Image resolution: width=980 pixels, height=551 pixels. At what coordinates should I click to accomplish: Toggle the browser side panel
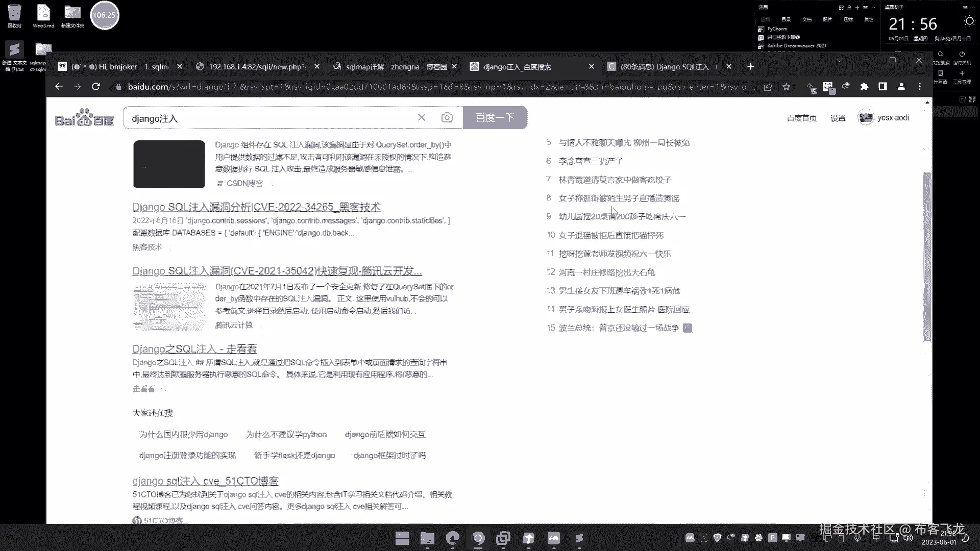tap(883, 87)
